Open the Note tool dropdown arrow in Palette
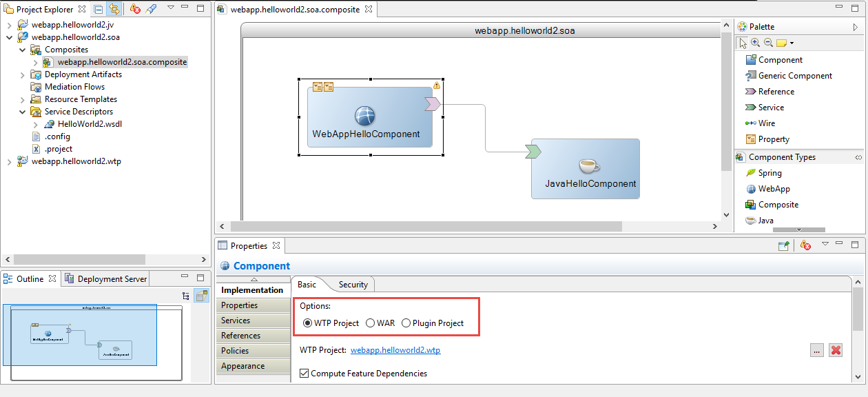Image resolution: width=868 pixels, height=397 pixels. (792, 43)
